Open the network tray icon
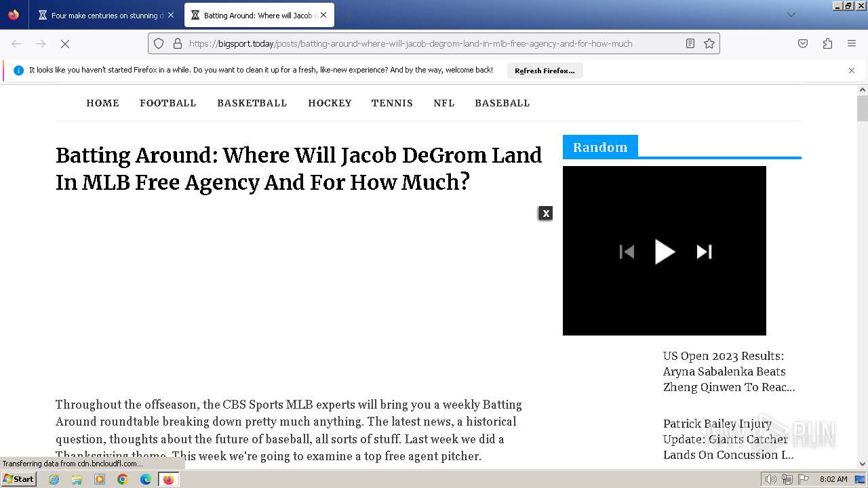Screen dimensions: 868x488 (787, 479)
